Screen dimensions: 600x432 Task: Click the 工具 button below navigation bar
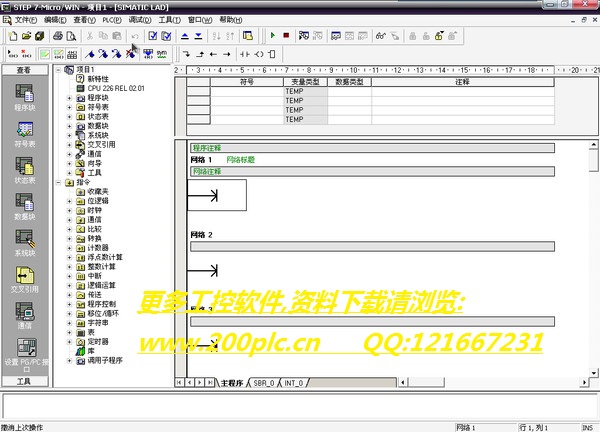[x=24, y=381]
